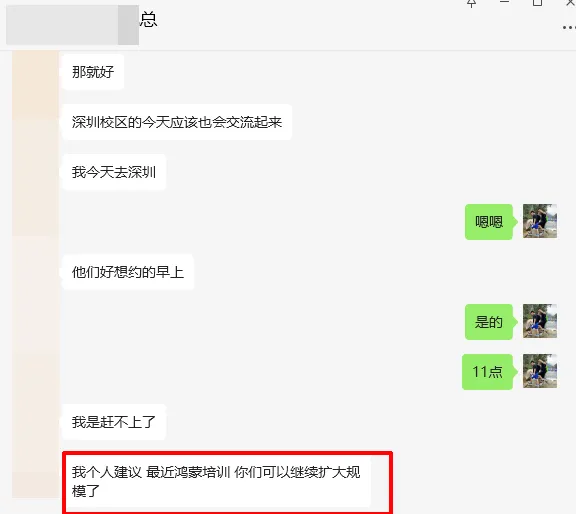Minimize the chat window

pos(504,2)
